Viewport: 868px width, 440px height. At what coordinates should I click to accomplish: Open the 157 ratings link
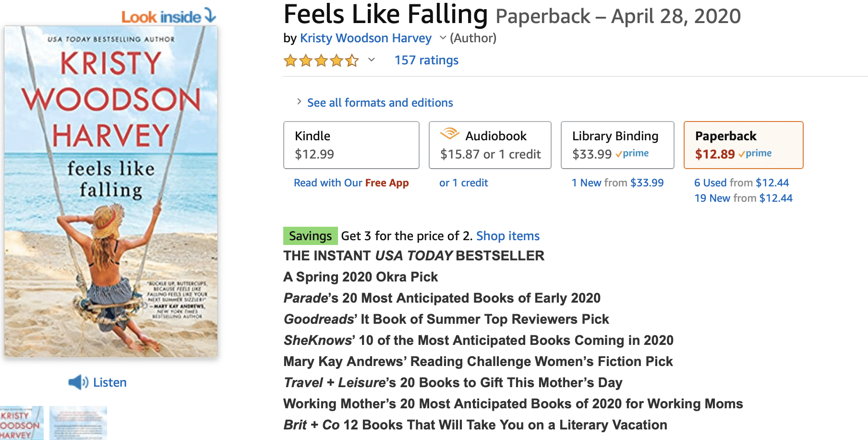coord(426,60)
